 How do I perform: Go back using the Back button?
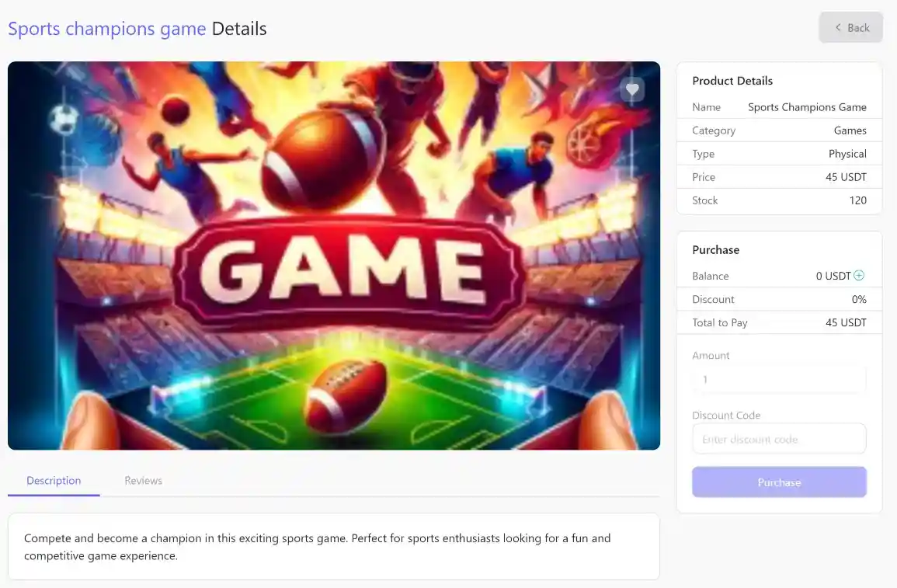851,28
